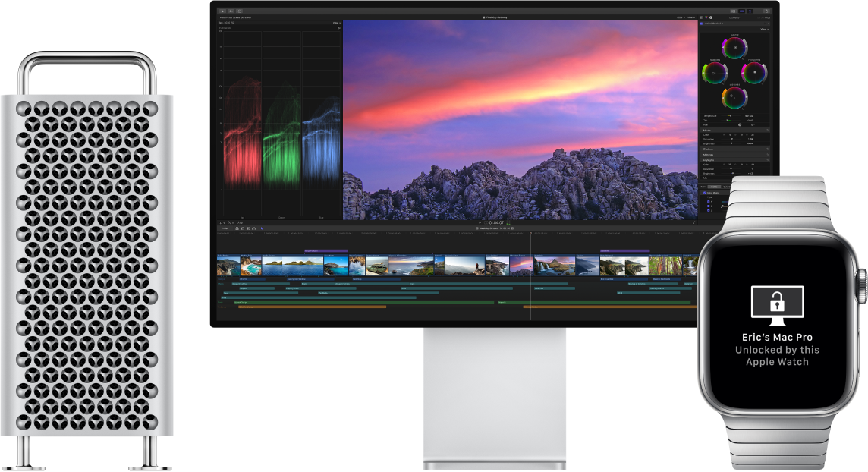Open the scope settings icon
The image size is (868, 472).
[x=339, y=27]
